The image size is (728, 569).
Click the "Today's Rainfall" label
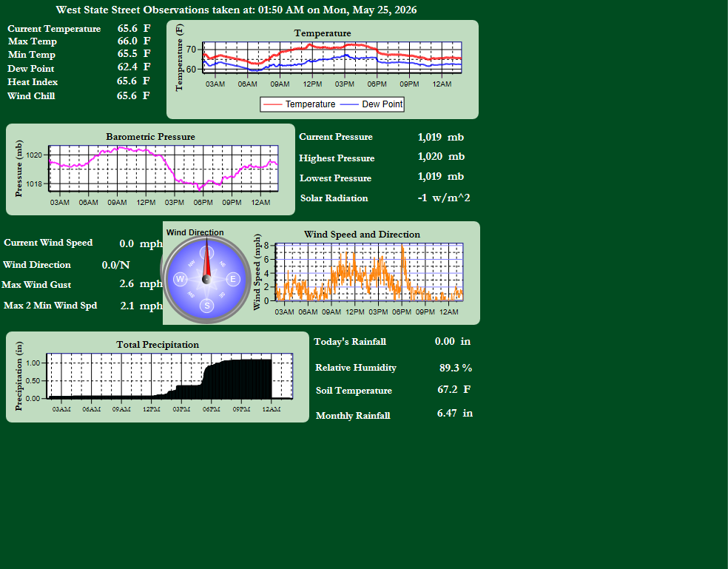click(350, 341)
